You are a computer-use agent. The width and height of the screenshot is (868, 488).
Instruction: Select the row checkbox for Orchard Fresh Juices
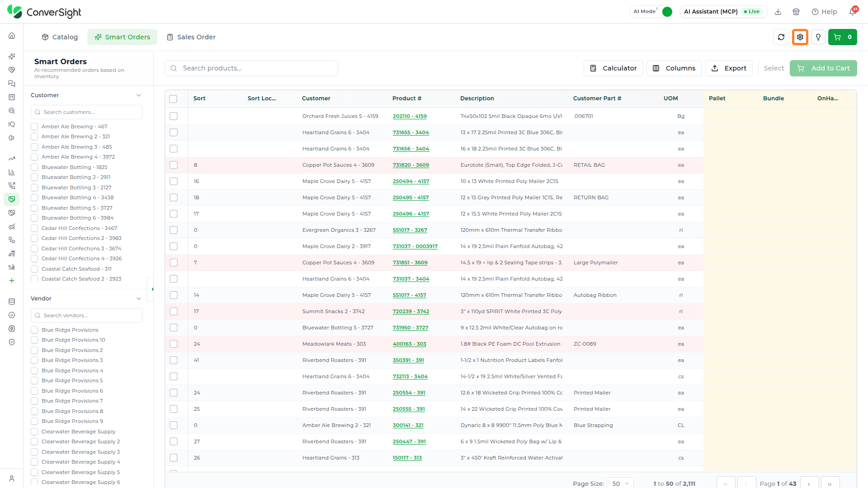click(174, 116)
